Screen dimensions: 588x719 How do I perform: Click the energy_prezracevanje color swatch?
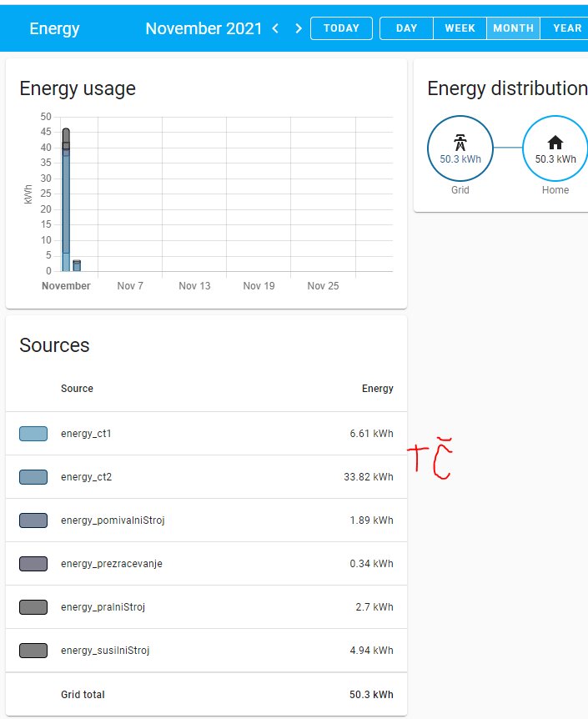33,564
